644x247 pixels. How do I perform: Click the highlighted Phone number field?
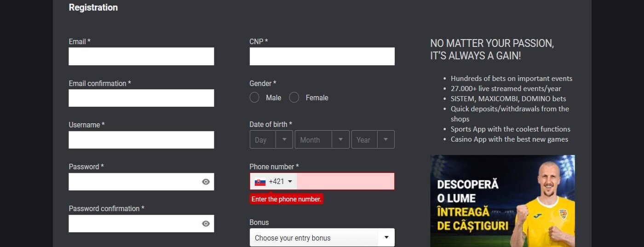pyautogui.click(x=345, y=182)
